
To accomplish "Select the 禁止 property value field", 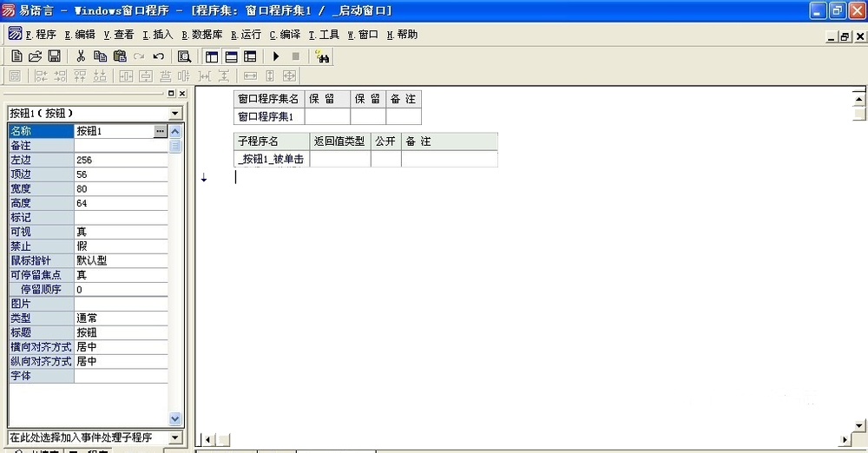I will 121,246.
